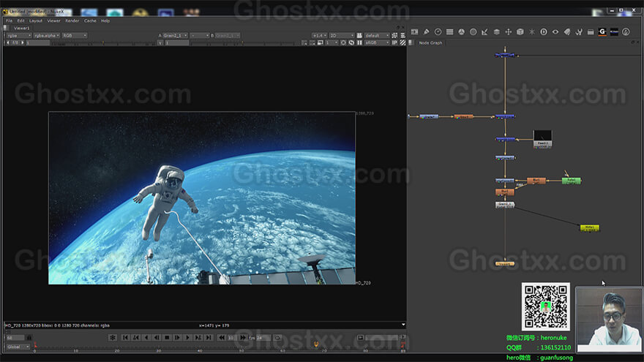Open the rgba channel set dropdown

(x=19, y=36)
